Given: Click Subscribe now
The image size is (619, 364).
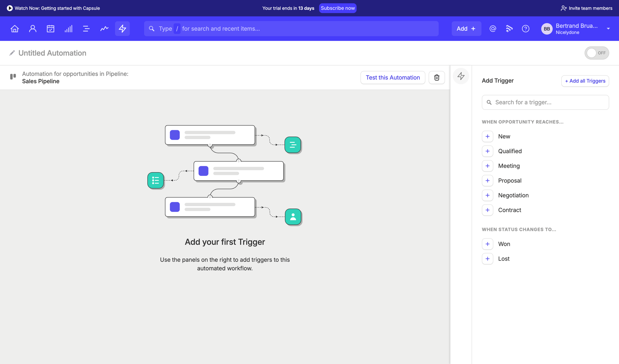Looking at the screenshot, I should 338,8.
